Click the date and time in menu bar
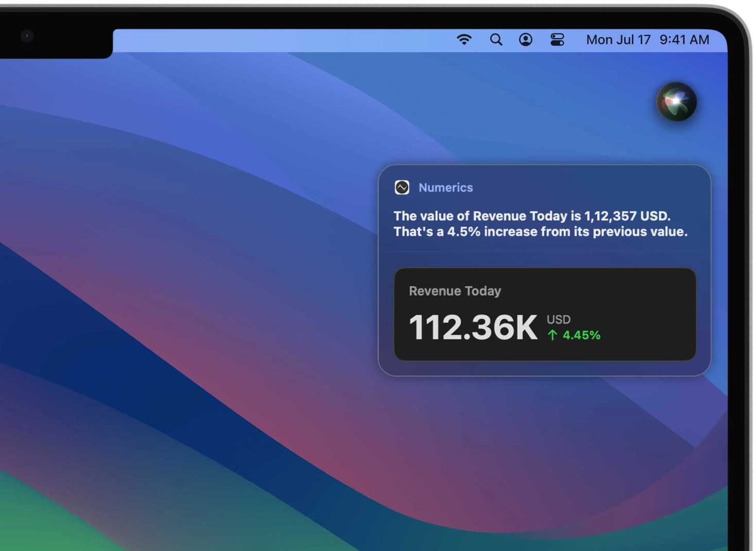 (648, 40)
